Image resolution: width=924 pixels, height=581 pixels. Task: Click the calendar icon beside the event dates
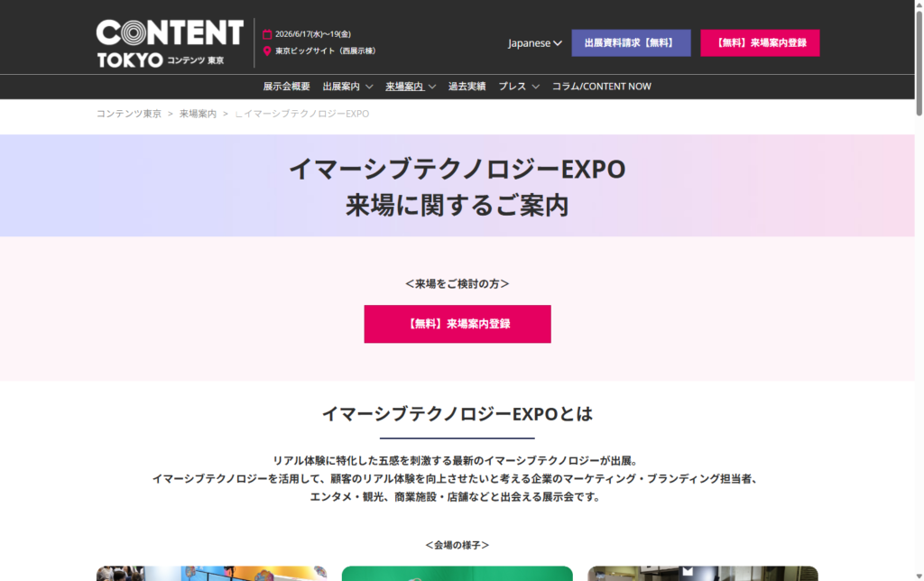tap(267, 34)
